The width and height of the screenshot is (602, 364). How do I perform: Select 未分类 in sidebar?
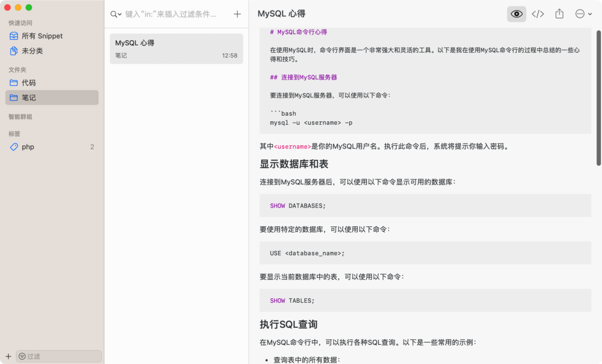point(52,51)
